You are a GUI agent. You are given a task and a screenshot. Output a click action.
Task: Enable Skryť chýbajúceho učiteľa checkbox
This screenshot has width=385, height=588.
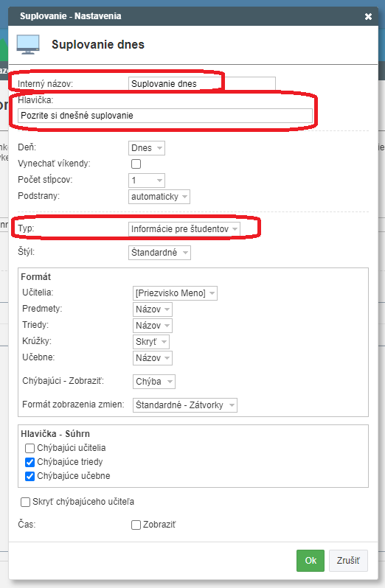click(x=25, y=502)
